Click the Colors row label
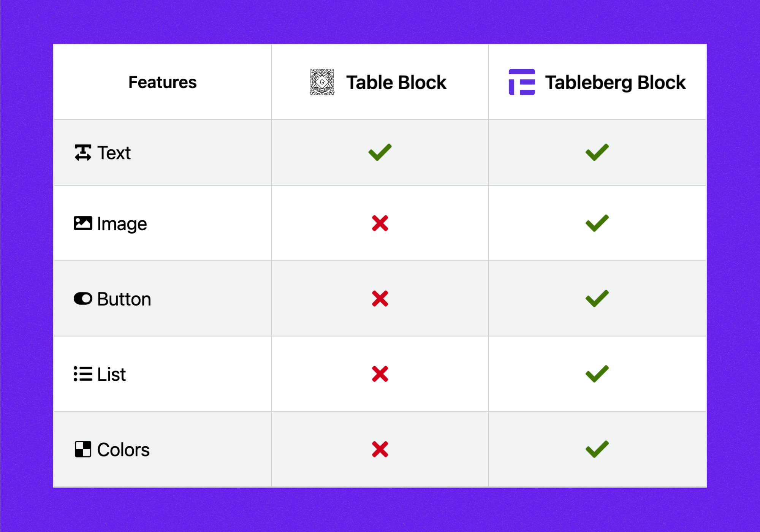The width and height of the screenshot is (760, 532). point(123,450)
